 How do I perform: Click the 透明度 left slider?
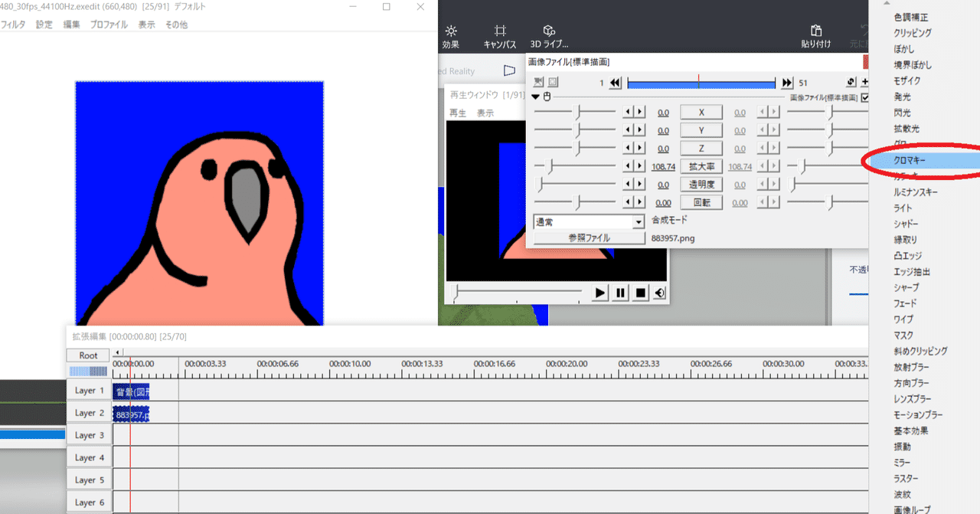coord(575,185)
